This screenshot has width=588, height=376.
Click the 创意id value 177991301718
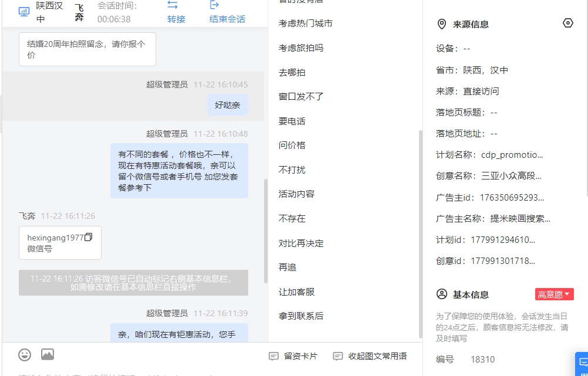click(503, 261)
